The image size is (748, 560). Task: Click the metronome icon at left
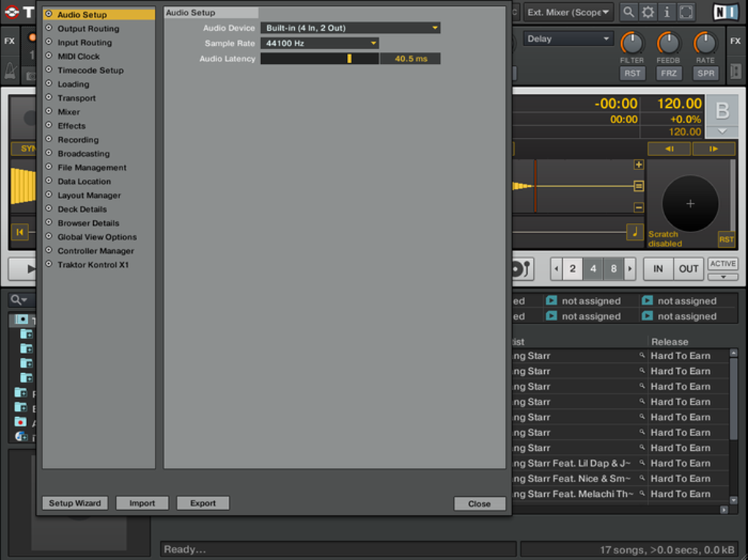coord(10,72)
